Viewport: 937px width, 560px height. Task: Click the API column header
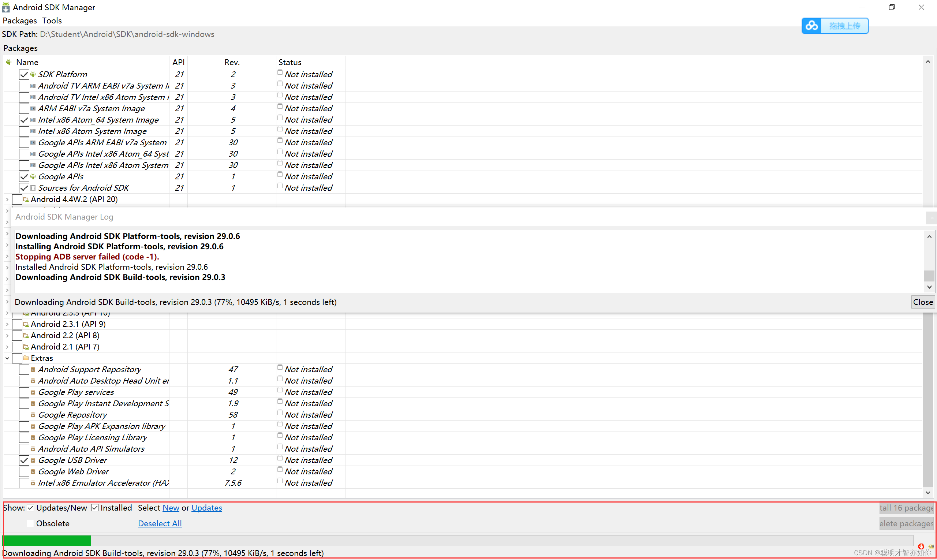point(178,62)
